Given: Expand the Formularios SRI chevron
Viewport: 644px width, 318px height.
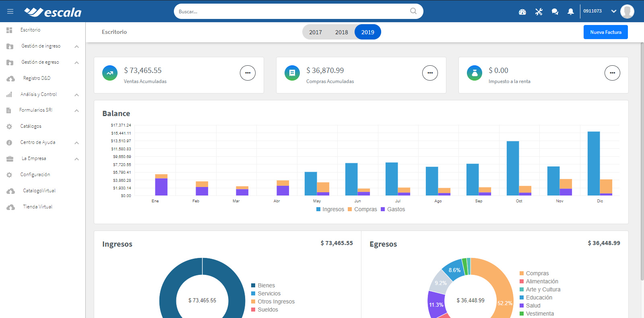Looking at the screenshot, I should click(x=76, y=111).
